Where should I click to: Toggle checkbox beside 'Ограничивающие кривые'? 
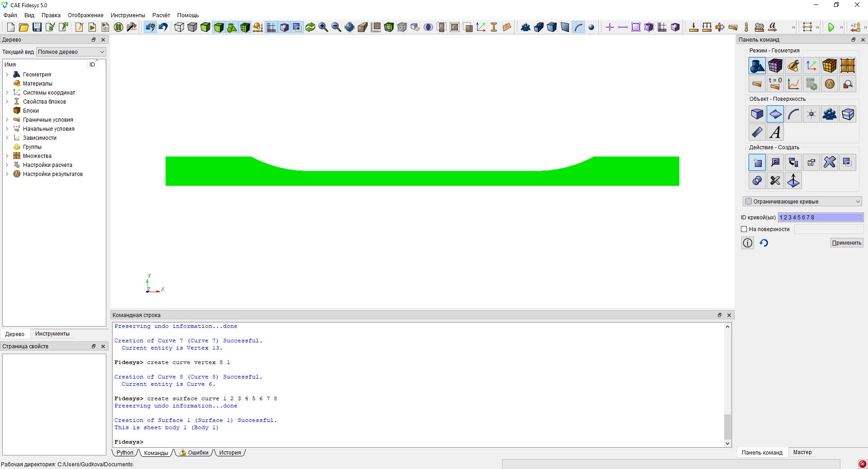point(749,201)
